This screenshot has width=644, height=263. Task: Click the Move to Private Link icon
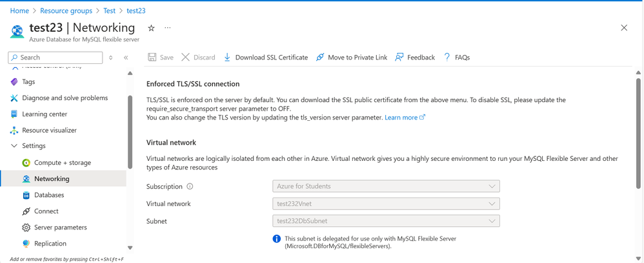click(x=320, y=58)
